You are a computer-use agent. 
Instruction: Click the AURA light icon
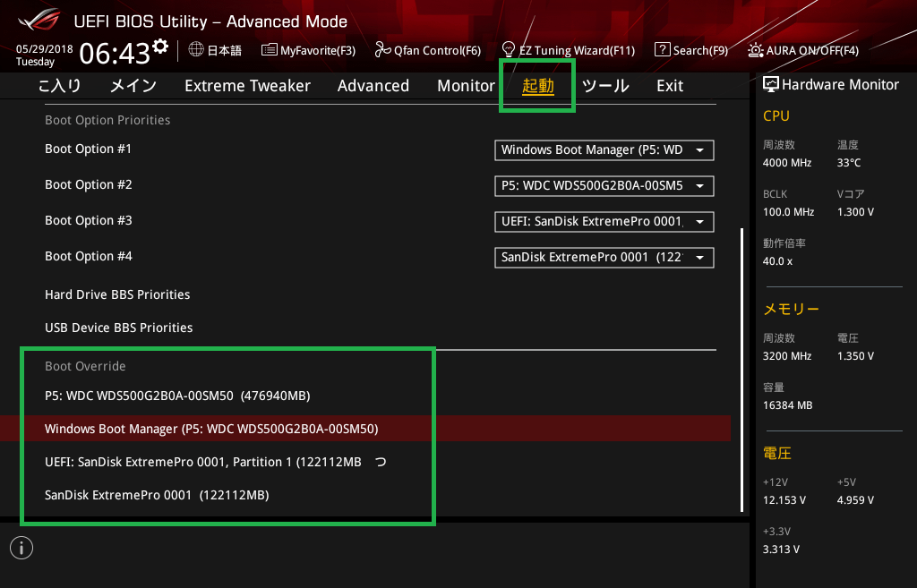click(756, 50)
